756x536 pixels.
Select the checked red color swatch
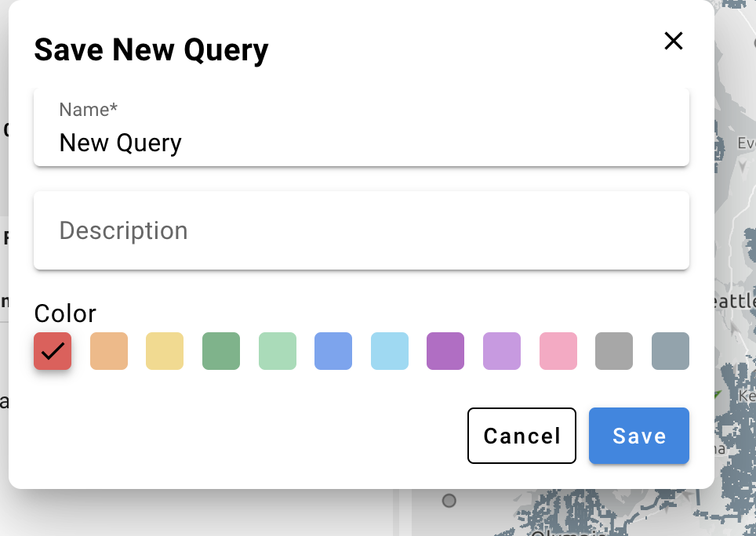(x=53, y=351)
